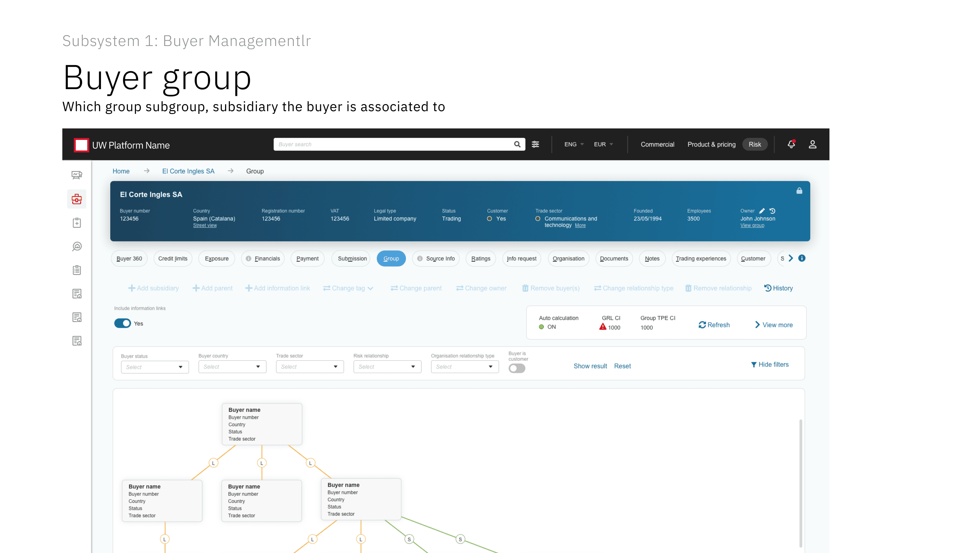The width and height of the screenshot is (980, 553).
Task: Toggle Include information links switch
Action: coord(122,323)
